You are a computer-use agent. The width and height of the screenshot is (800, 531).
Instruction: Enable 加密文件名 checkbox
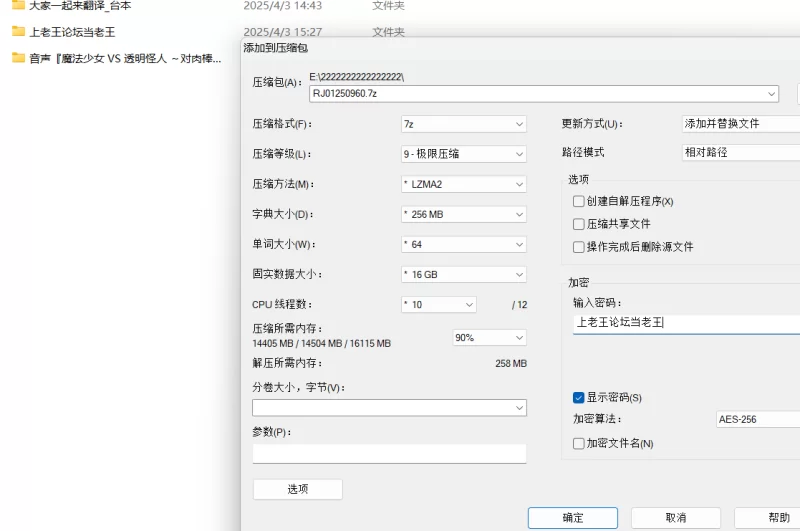pyautogui.click(x=579, y=443)
